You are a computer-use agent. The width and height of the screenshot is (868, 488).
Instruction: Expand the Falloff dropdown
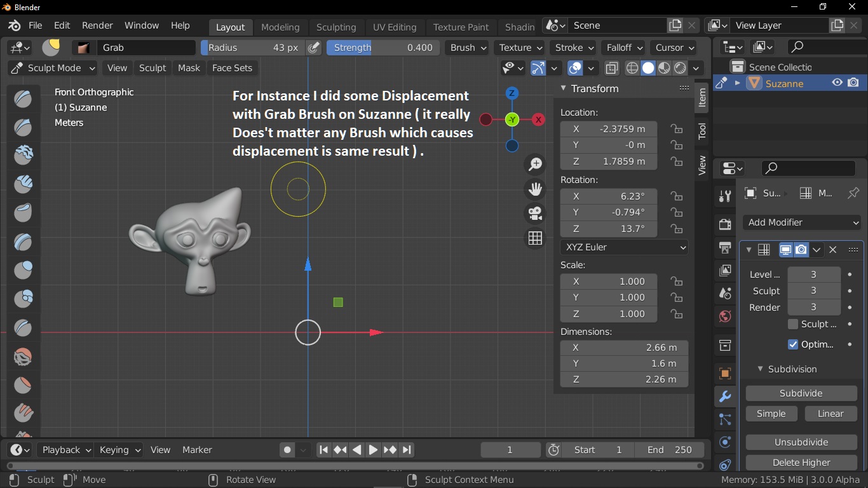(624, 48)
